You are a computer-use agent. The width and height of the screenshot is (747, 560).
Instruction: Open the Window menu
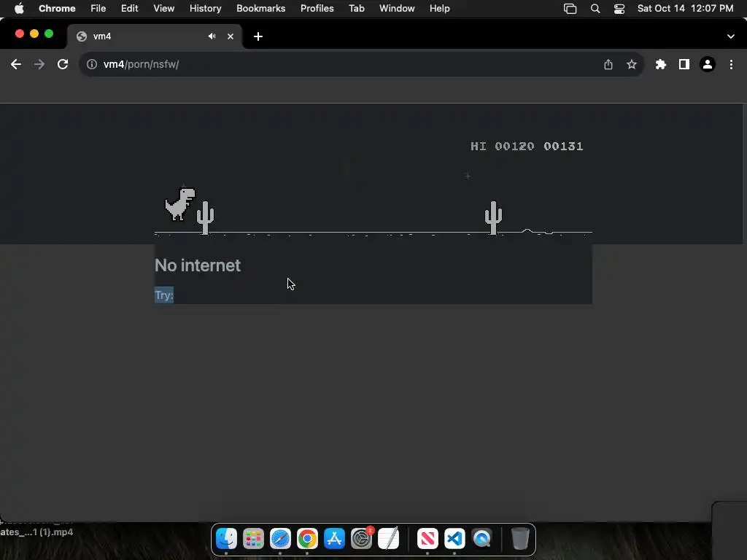click(x=397, y=9)
